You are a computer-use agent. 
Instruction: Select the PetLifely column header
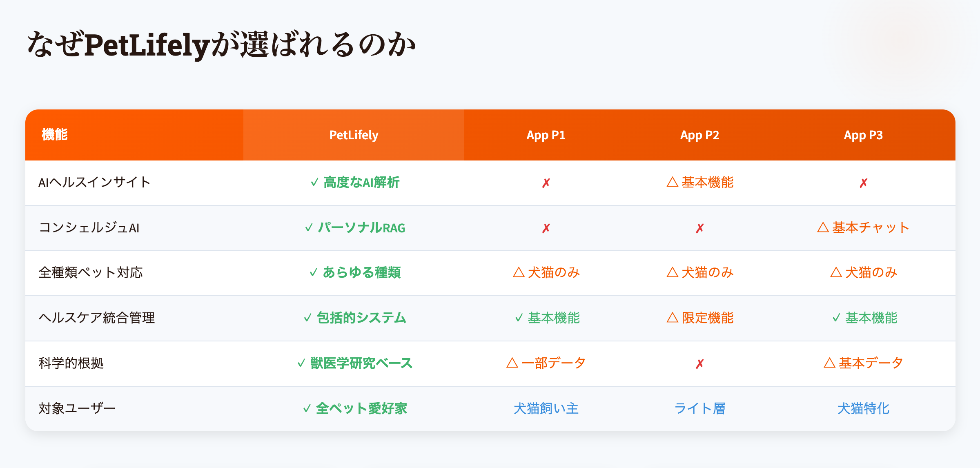(354, 135)
